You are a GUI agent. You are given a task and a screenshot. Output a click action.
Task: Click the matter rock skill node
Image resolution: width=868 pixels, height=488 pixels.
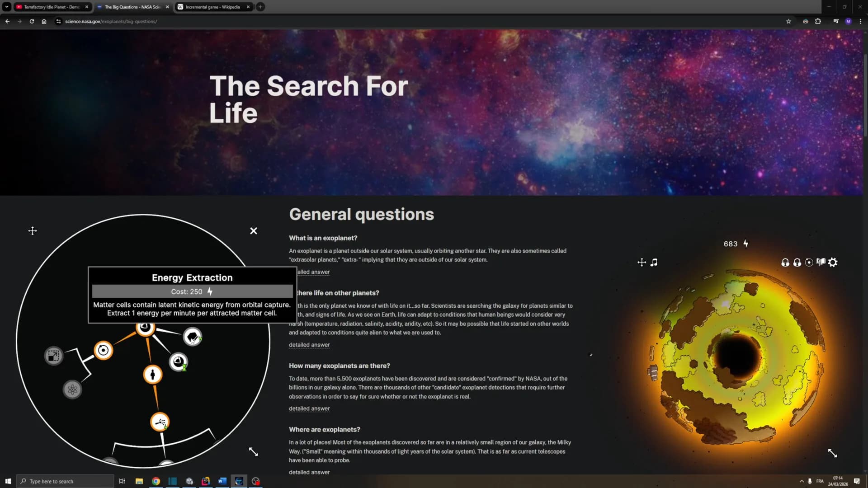point(192,337)
